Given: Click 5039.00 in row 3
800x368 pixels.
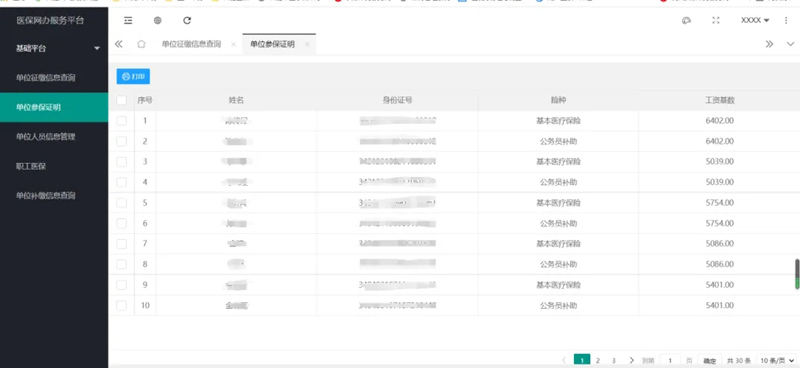Looking at the screenshot, I should click(720, 162).
